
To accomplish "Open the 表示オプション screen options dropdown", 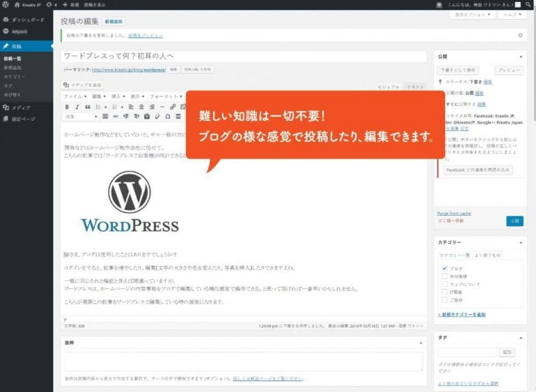I will (472, 15).
